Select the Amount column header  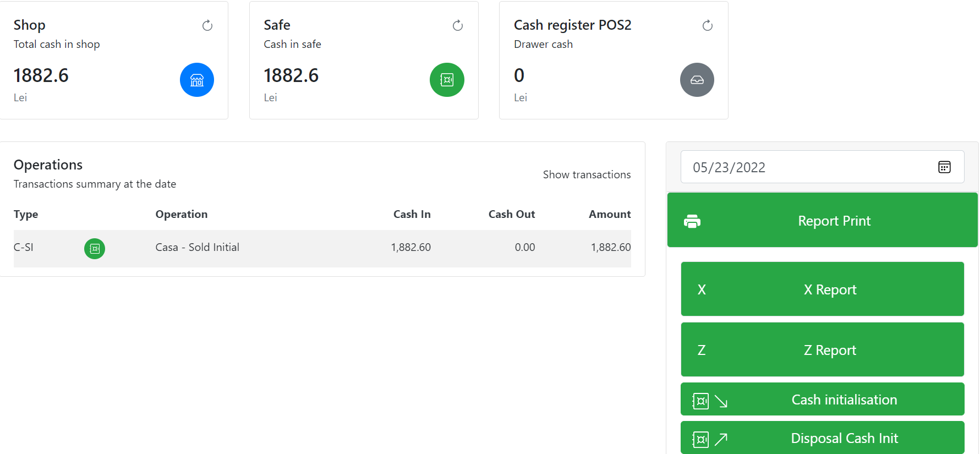[x=610, y=214]
